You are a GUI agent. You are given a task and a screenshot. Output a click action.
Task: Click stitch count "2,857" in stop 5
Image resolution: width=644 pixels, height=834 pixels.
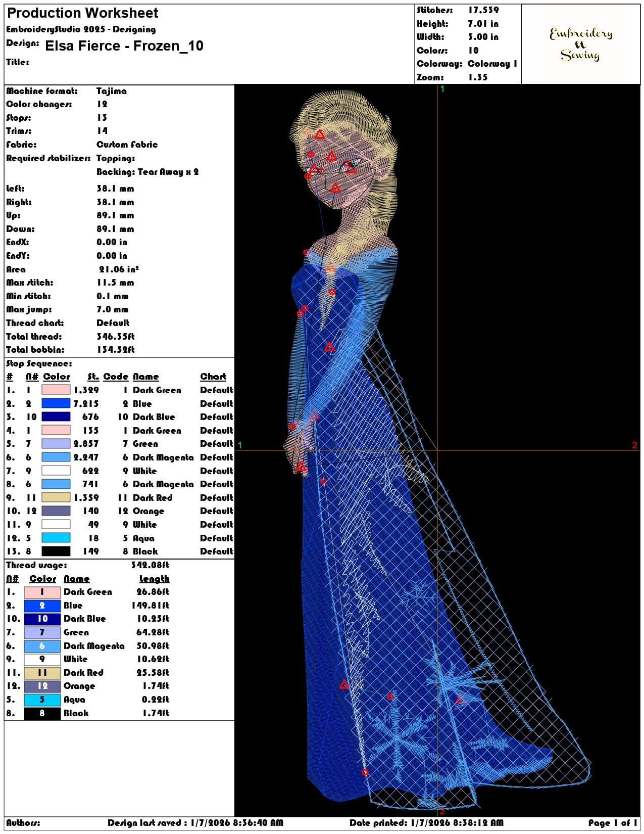[86, 444]
